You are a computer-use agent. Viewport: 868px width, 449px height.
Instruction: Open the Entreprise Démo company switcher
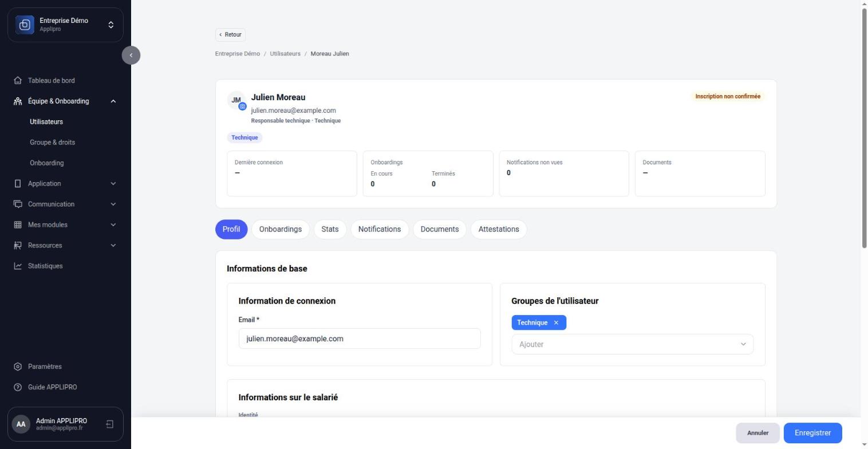(65, 25)
